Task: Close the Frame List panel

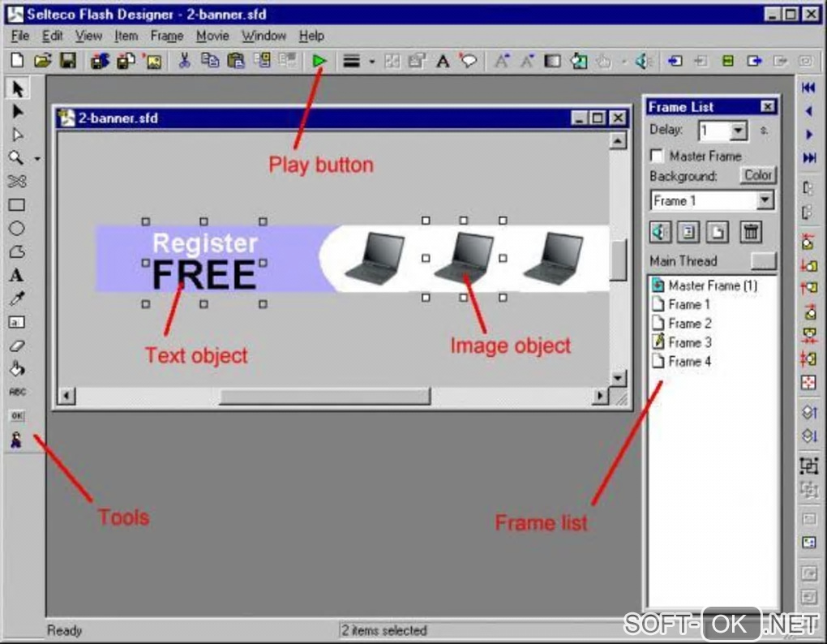Action: (x=767, y=107)
